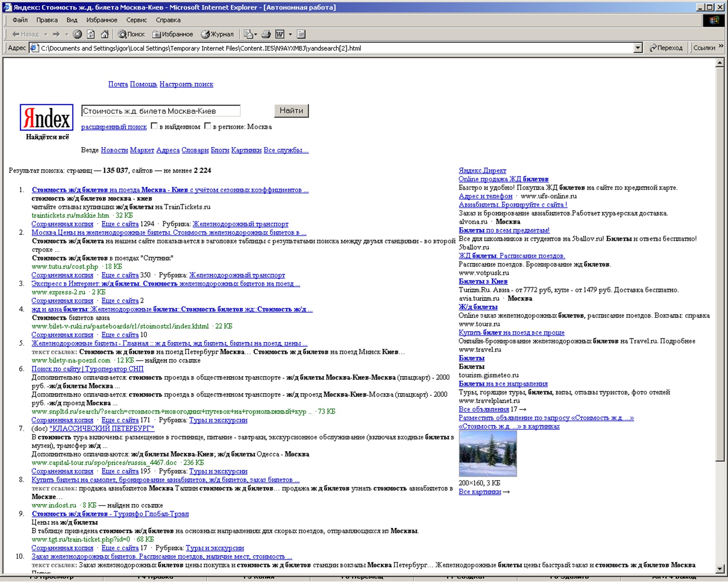This screenshot has height=582, width=728.
Task: Switch to Блоги search category
Action: coord(220,150)
